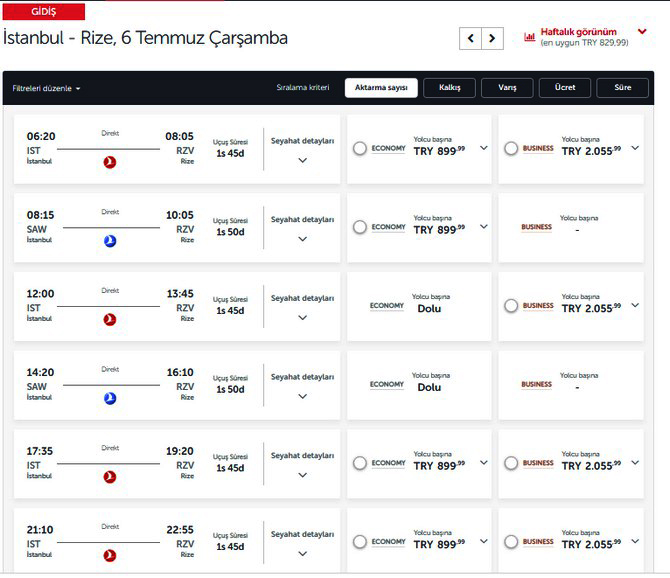The width and height of the screenshot is (670, 578).
Task: Click Turkish Airlines logo on 06:20 flight
Action: pyautogui.click(x=110, y=162)
